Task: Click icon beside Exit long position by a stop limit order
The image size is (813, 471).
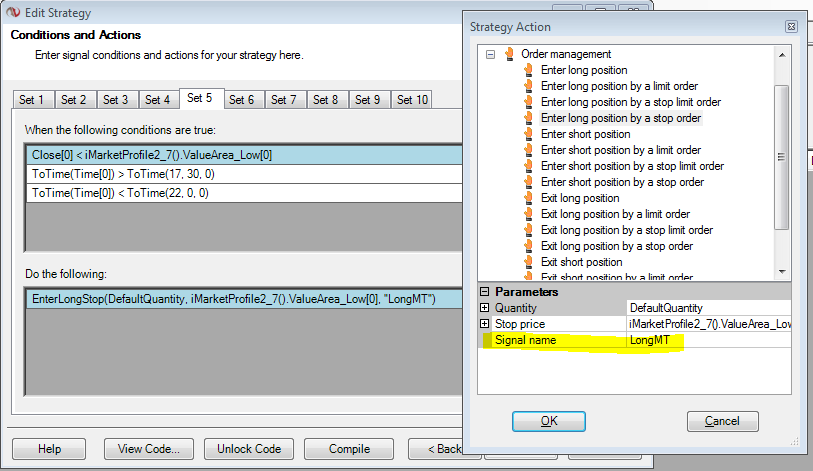Action: [x=528, y=230]
